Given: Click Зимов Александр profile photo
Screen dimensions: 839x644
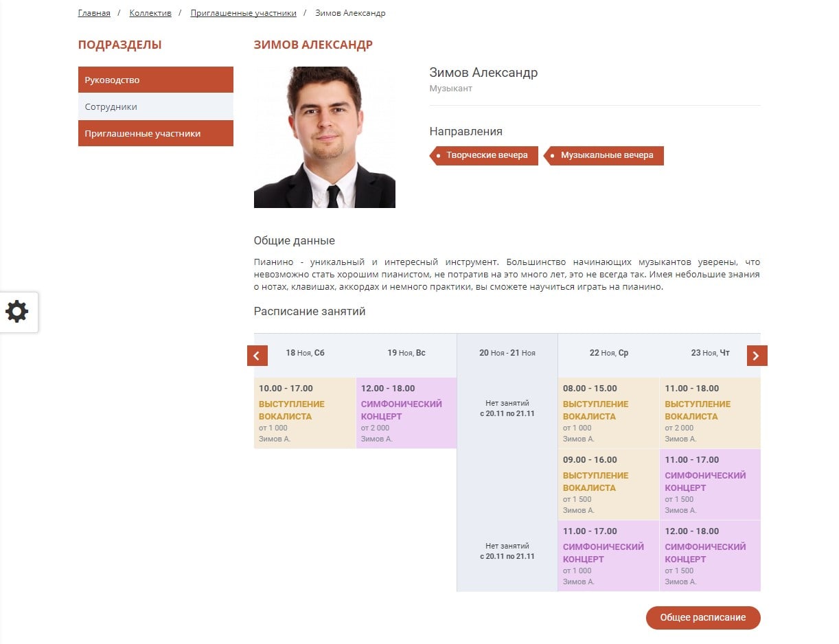Looking at the screenshot, I should coord(324,137).
